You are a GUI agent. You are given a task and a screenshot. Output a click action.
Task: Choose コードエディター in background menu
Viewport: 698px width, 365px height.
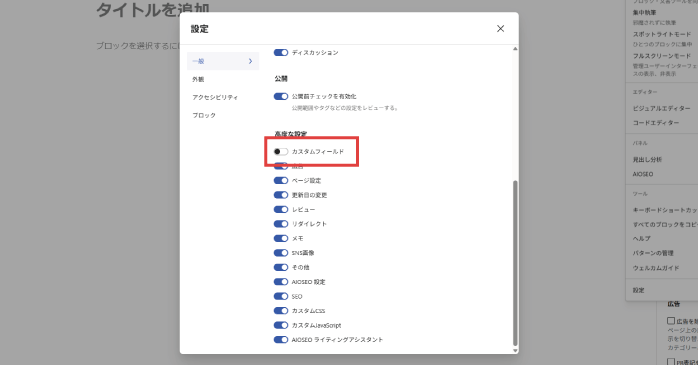click(656, 122)
